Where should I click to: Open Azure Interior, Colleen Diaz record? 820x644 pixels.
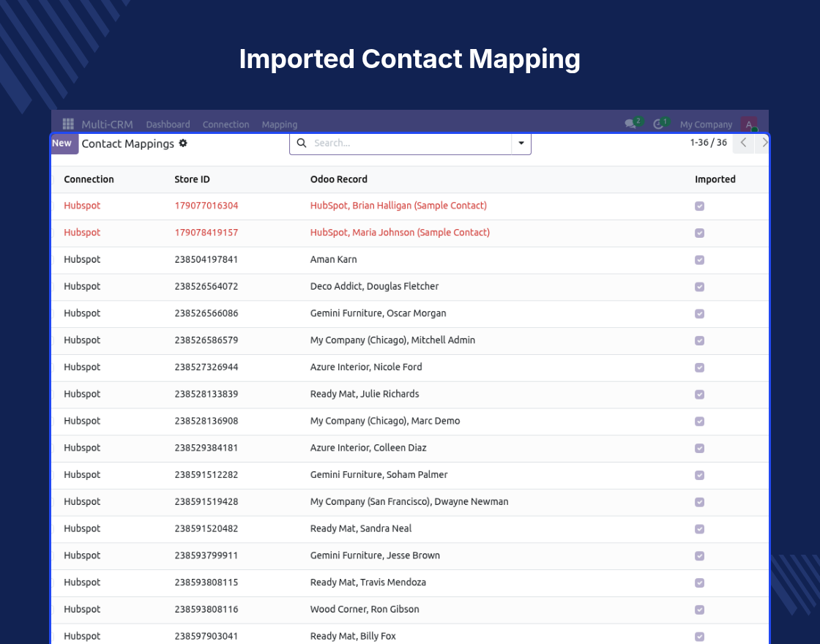click(368, 448)
